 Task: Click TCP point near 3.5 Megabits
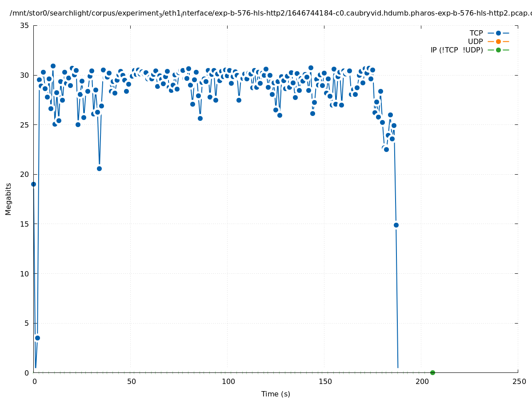click(x=37, y=338)
